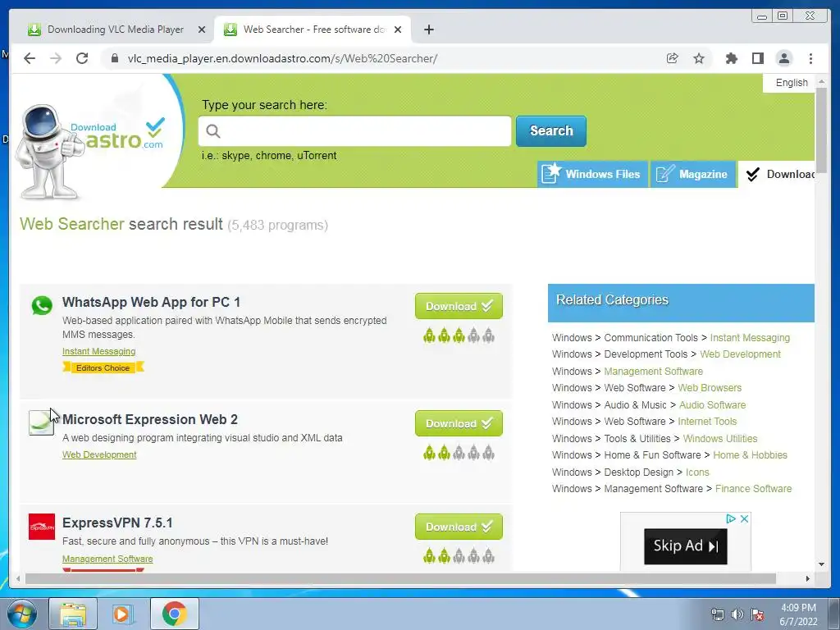Click the Chrome taskbar icon
This screenshot has height=630, width=840.
click(x=174, y=614)
